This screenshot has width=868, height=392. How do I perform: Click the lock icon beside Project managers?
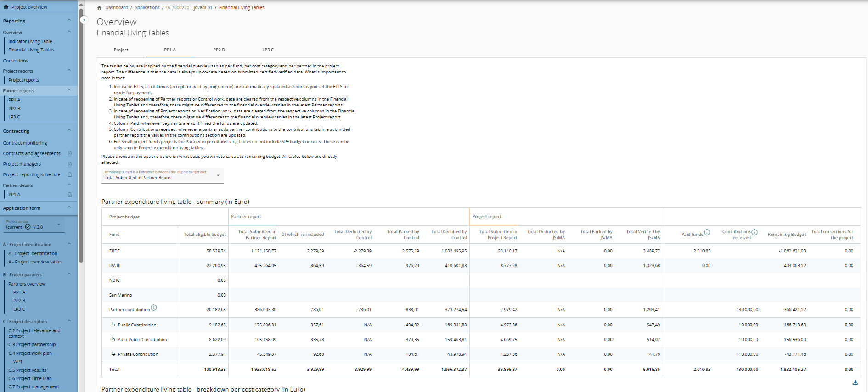click(x=70, y=164)
